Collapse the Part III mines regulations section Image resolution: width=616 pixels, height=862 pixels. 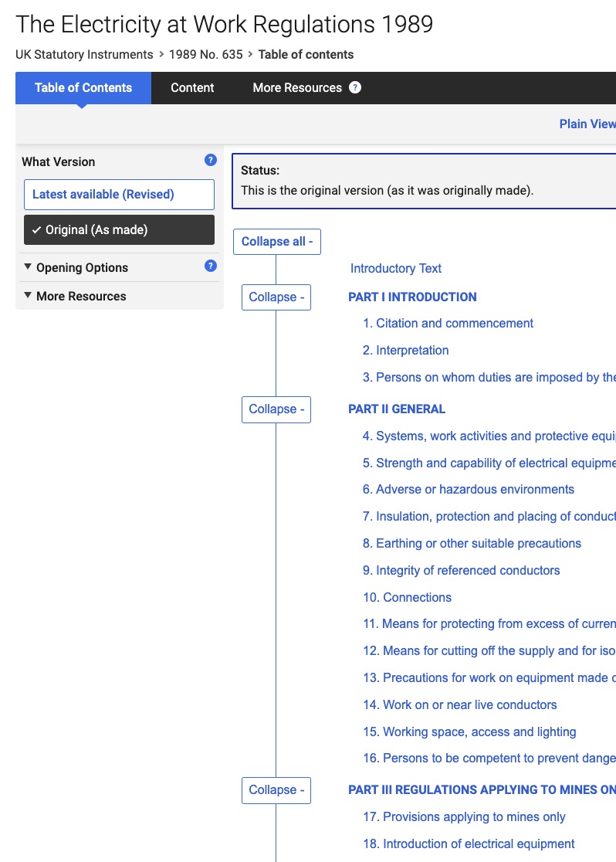(276, 790)
